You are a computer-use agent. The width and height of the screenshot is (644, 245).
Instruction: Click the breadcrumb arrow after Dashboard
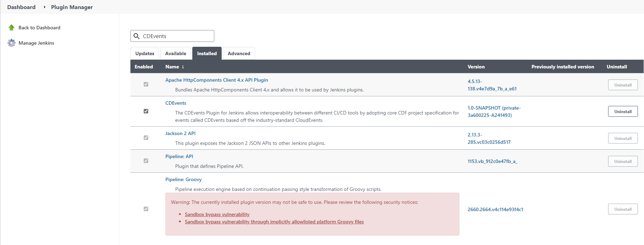coord(44,7)
